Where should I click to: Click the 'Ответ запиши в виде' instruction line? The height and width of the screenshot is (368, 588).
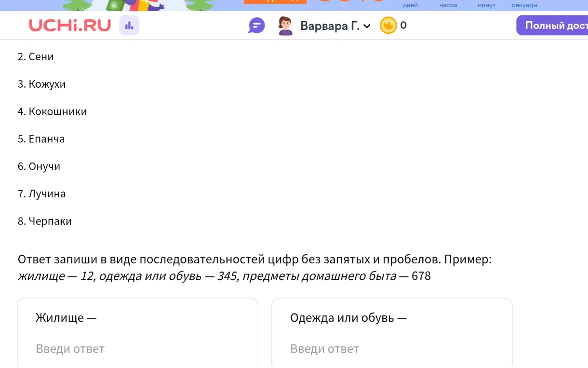(254, 259)
